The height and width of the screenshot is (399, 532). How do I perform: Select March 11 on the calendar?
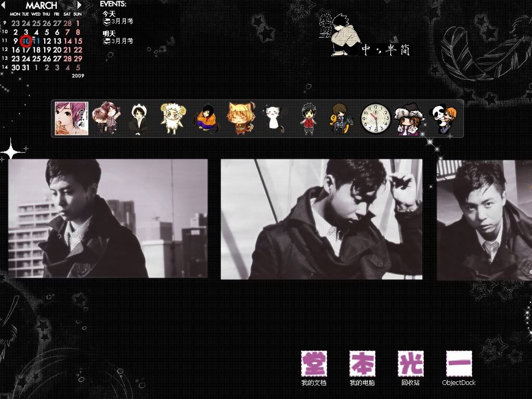[36, 41]
